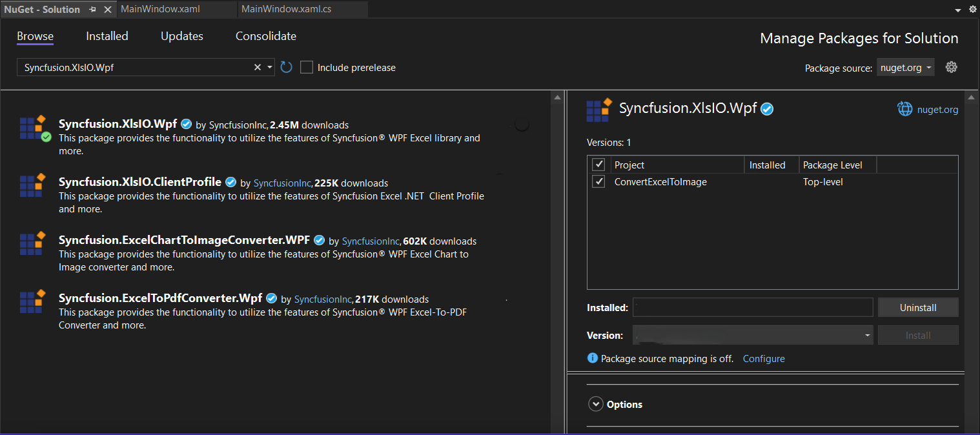Click the Configure link for package source mapping

coord(764,358)
